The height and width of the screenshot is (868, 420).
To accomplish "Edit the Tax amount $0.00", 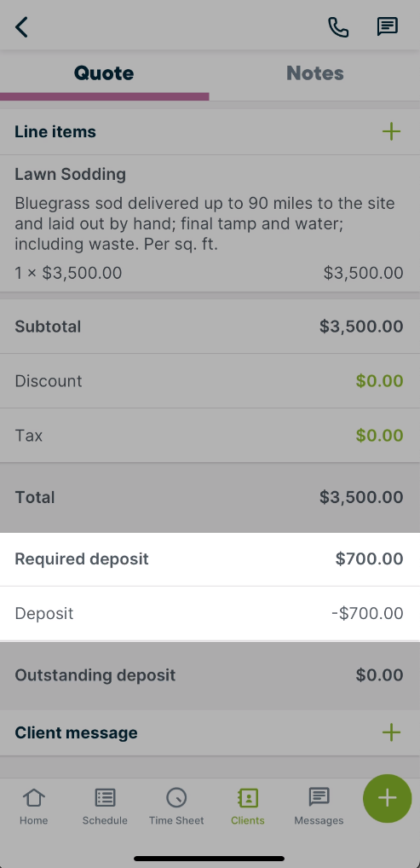I will pos(379,436).
